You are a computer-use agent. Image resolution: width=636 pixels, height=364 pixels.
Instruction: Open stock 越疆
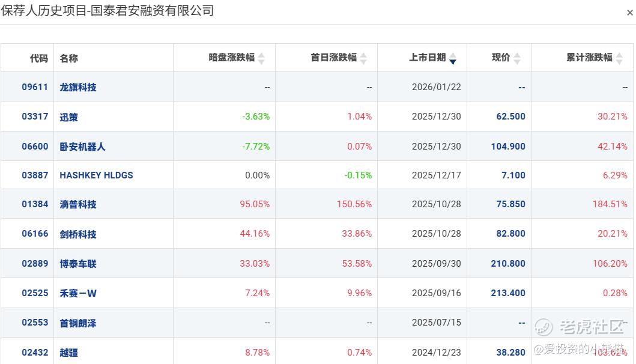[x=68, y=353]
